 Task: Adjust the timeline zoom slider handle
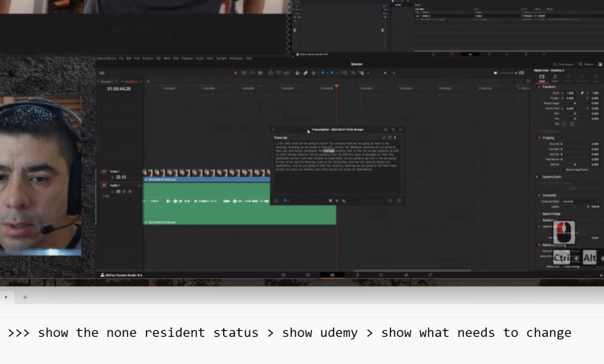click(x=385, y=73)
